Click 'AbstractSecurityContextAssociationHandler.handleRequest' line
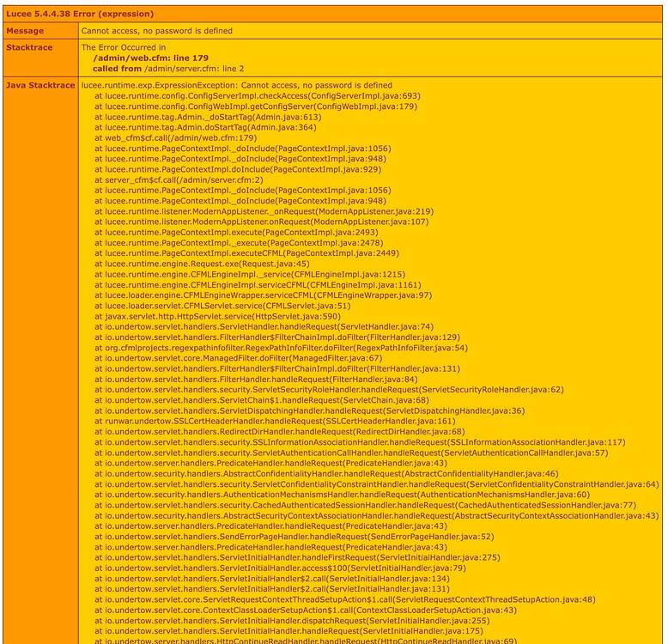Image resolution: width=668 pixels, height=644 pixels. tap(377, 516)
